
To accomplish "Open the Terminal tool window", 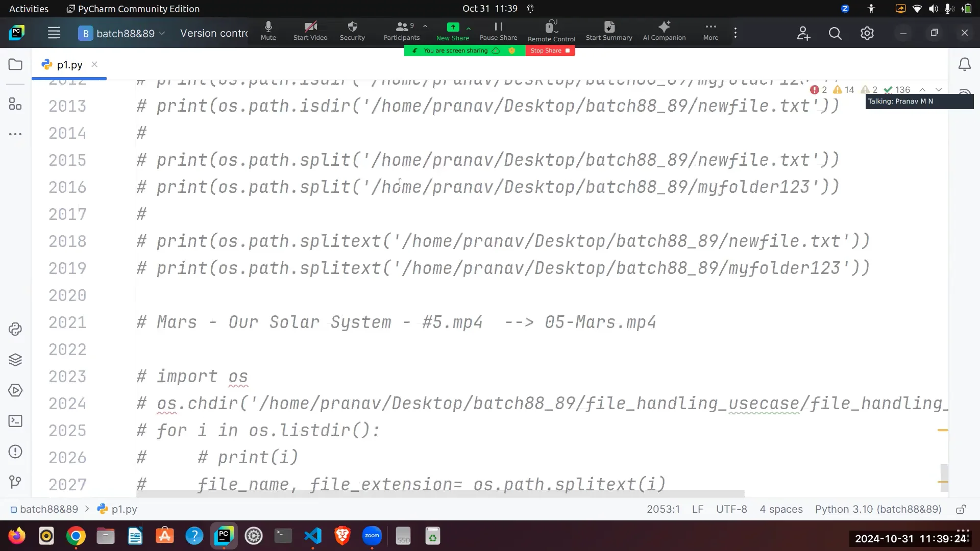I will (15, 421).
